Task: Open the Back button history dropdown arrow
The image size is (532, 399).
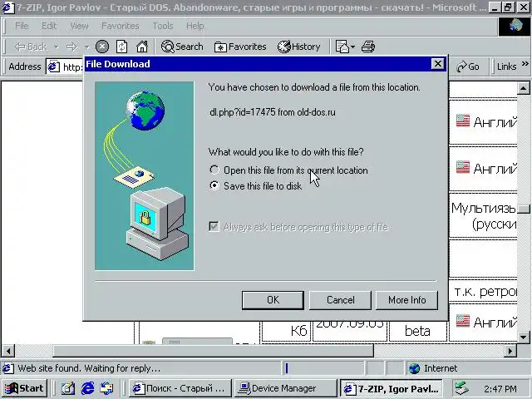Action: click(57, 47)
